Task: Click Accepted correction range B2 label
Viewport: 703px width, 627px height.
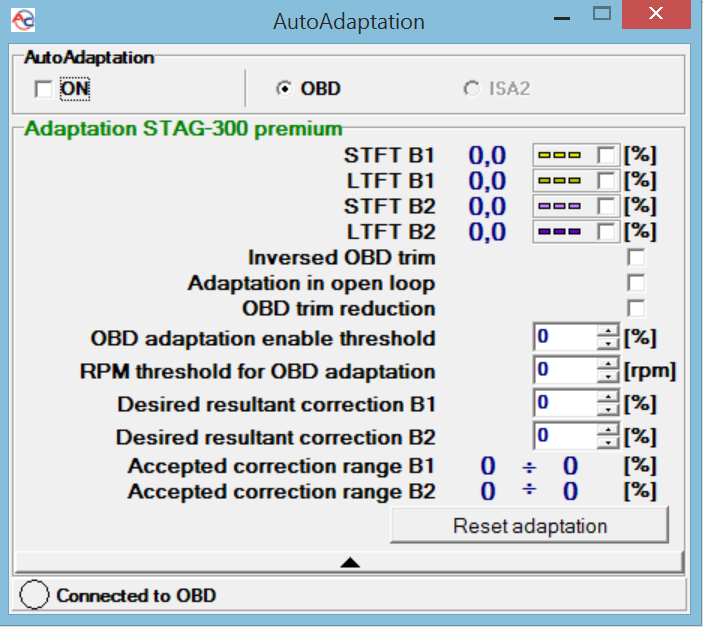Action: (x=282, y=492)
